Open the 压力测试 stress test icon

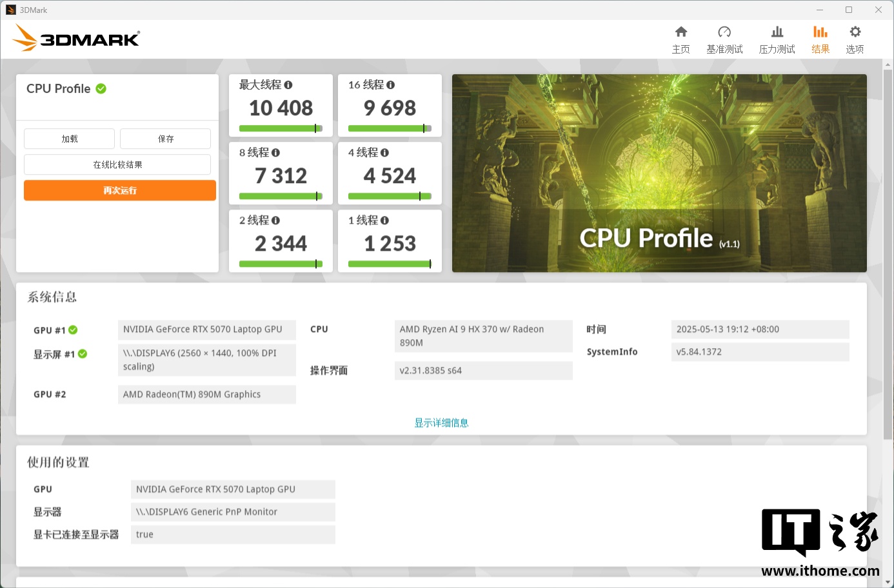click(777, 32)
